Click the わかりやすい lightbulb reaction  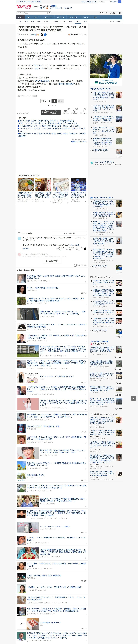(x=74, y=112)
